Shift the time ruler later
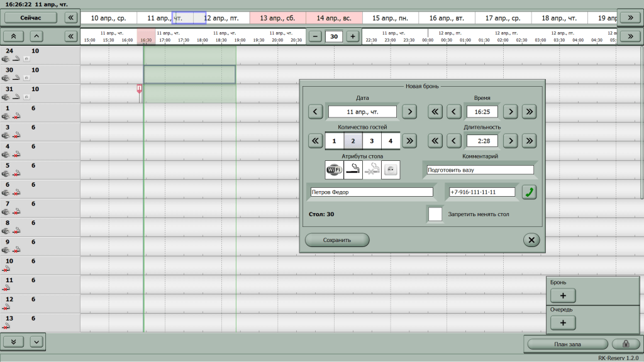This screenshot has height=362, width=644. click(630, 36)
